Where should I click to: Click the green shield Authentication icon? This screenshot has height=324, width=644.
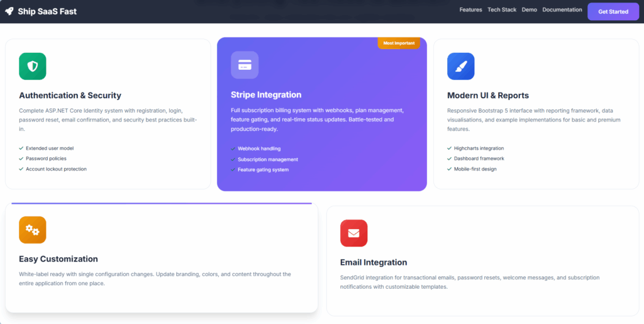click(33, 66)
